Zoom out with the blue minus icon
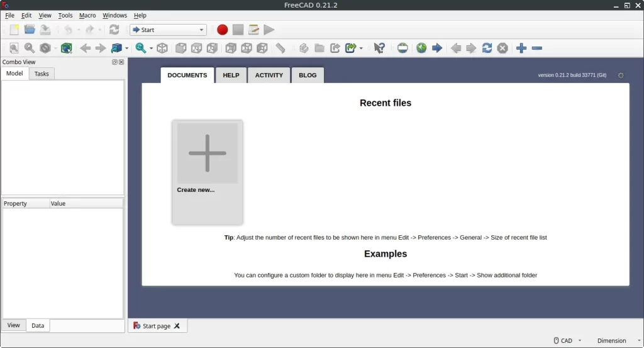 pyautogui.click(x=537, y=48)
